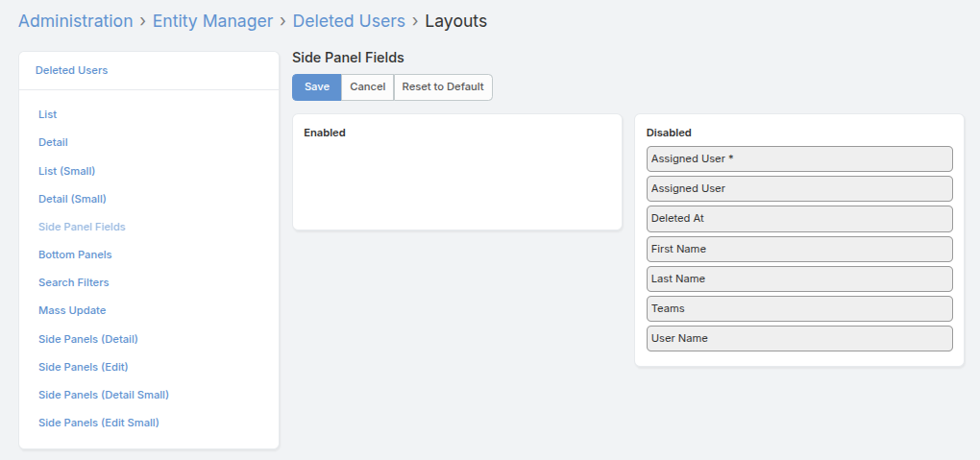
Task: Select the Teams field item
Action: [x=798, y=308]
